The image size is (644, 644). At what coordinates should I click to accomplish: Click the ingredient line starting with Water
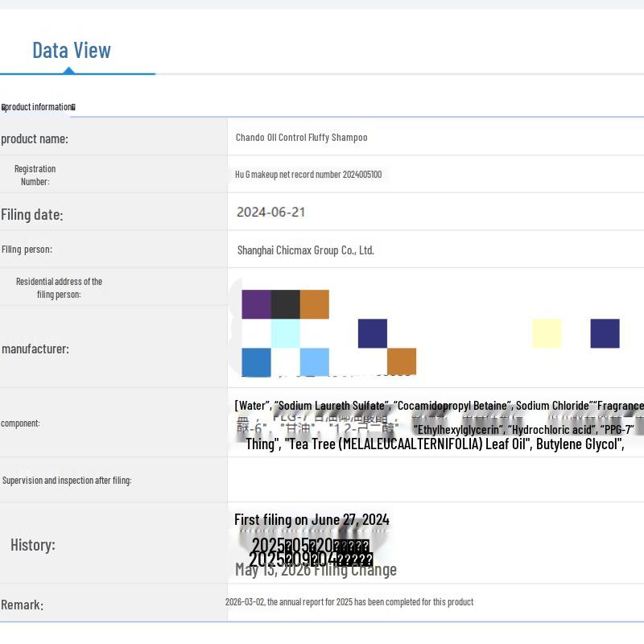[439, 406]
